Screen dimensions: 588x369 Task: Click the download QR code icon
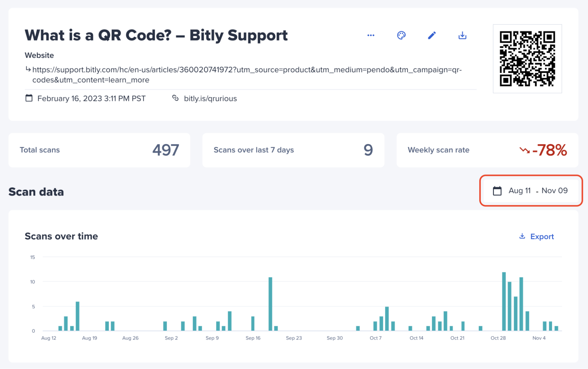[x=462, y=35]
